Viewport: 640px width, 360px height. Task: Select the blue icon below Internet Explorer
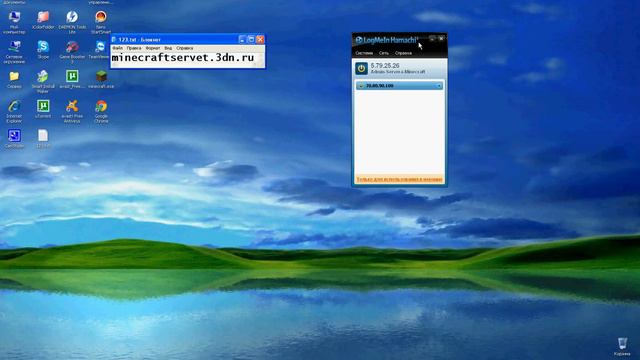14,136
